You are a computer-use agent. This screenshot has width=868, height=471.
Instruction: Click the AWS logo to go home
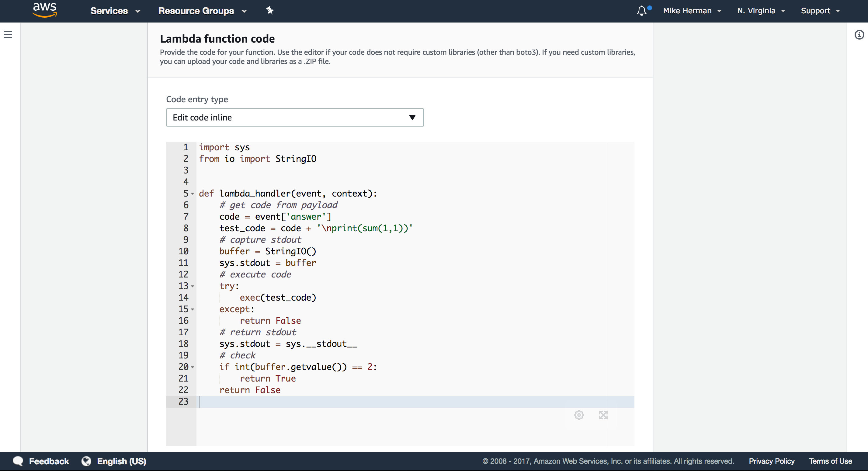[44, 10]
